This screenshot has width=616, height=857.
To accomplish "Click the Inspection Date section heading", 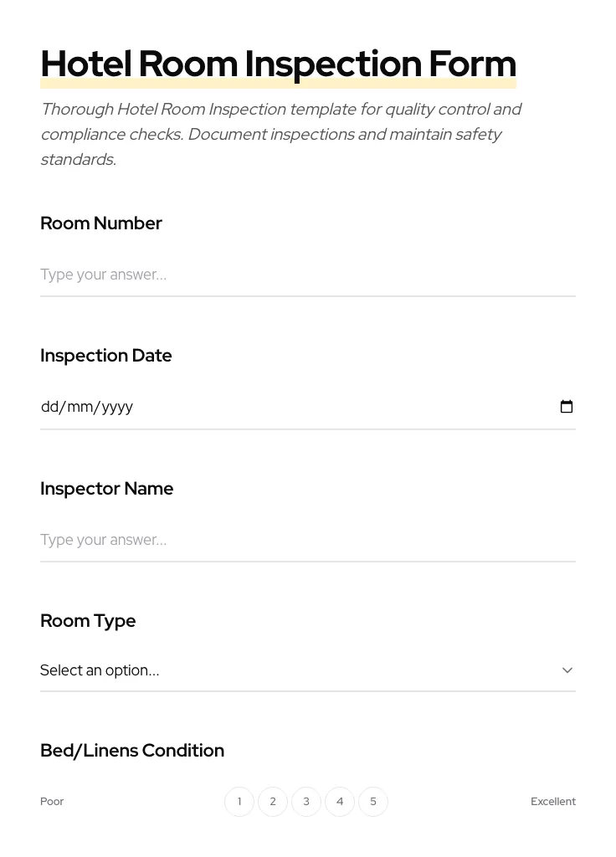I will (x=106, y=355).
